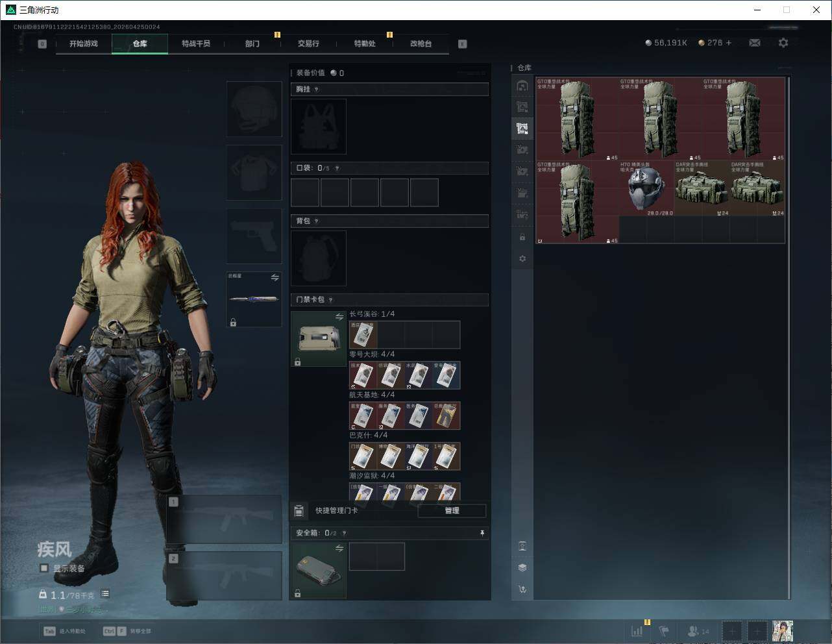Select the second icon in the 仓库 sidebar

coord(522,107)
